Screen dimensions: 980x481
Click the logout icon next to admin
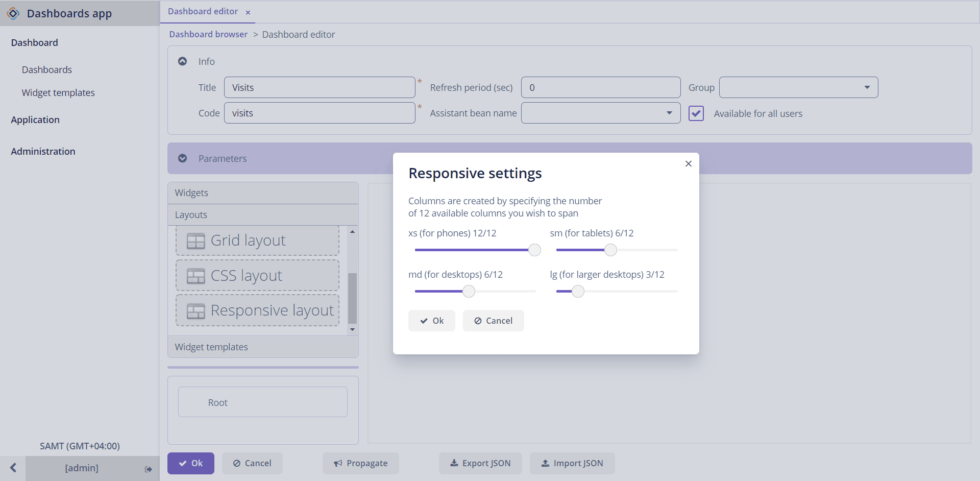coord(148,469)
